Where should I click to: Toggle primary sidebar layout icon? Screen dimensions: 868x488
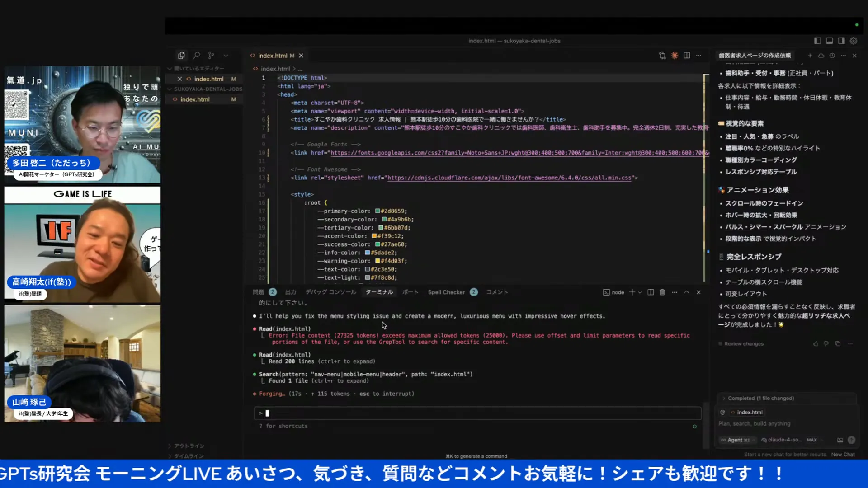click(x=817, y=41)
